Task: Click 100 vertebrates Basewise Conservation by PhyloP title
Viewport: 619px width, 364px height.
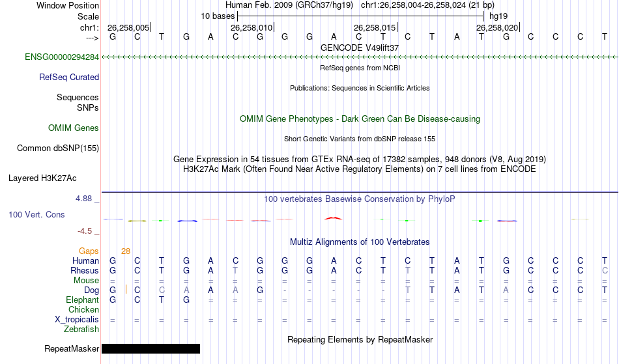Action: 360,199
